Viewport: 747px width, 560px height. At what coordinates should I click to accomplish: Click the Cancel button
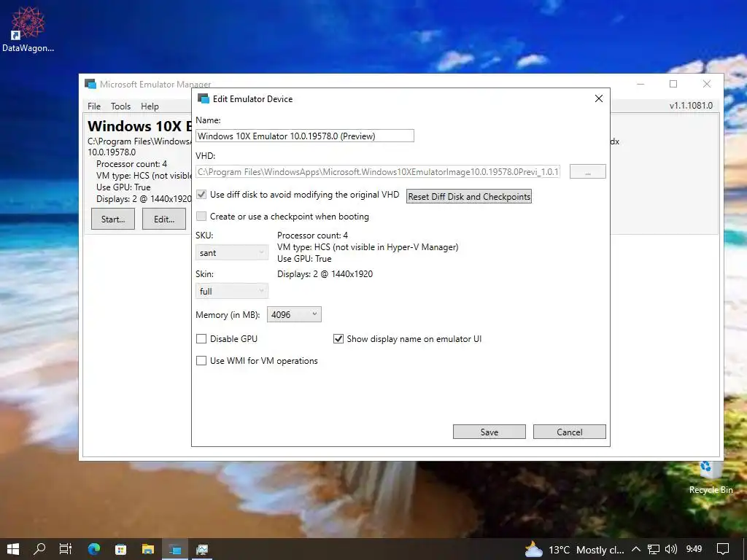pos(569,432)
